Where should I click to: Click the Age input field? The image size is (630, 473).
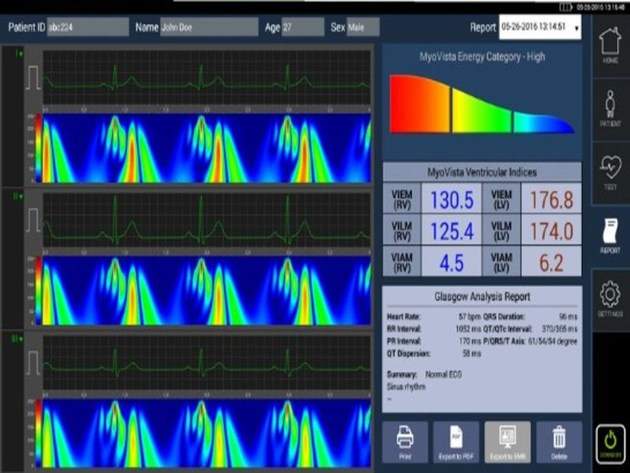click(302, 28)
